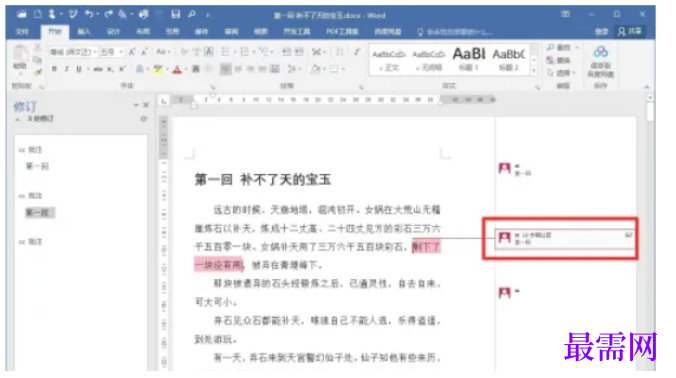Click the Copy icon in clipboard group
Image resolution: width=676 pixels, height=378 pixels.
38,59
